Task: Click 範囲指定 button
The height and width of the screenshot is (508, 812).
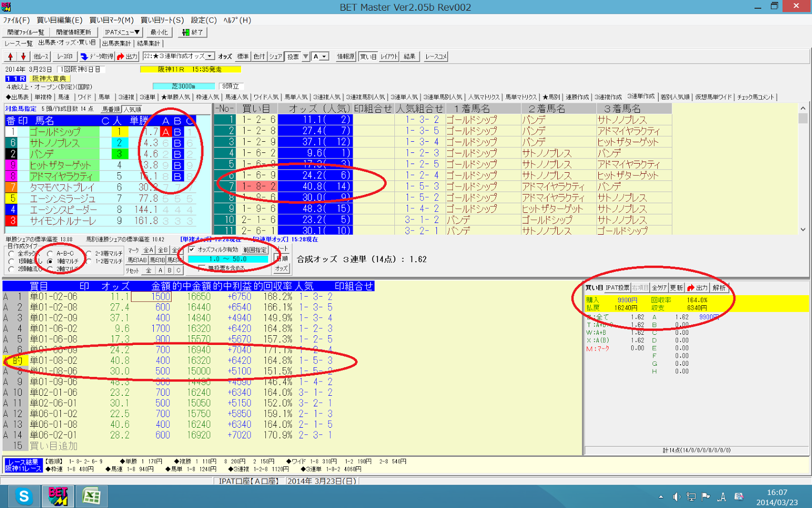Action: point(255,250)
